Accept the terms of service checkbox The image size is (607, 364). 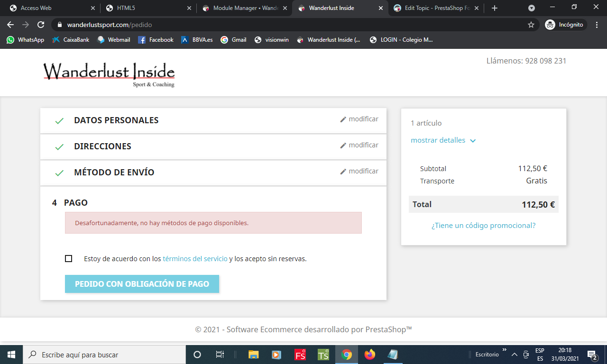pyautogui.click(x=69, y=259)
